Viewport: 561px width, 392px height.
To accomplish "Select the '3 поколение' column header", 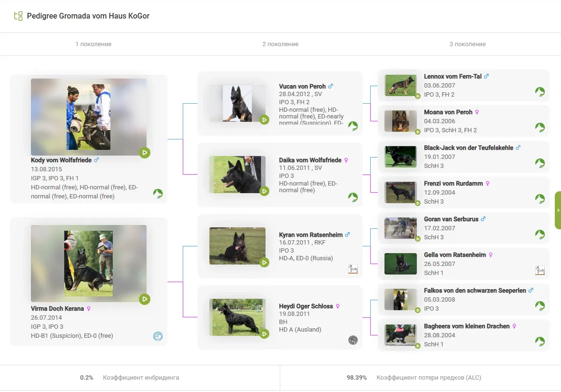I will [467, 44].
